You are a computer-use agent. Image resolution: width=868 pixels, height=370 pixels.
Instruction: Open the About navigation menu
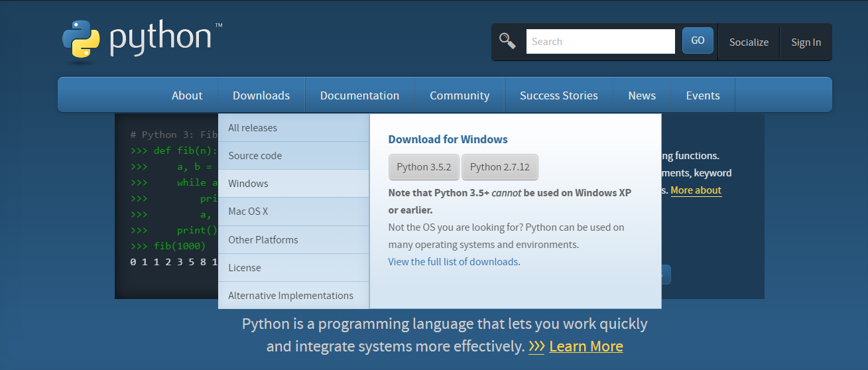click(187, 95)
